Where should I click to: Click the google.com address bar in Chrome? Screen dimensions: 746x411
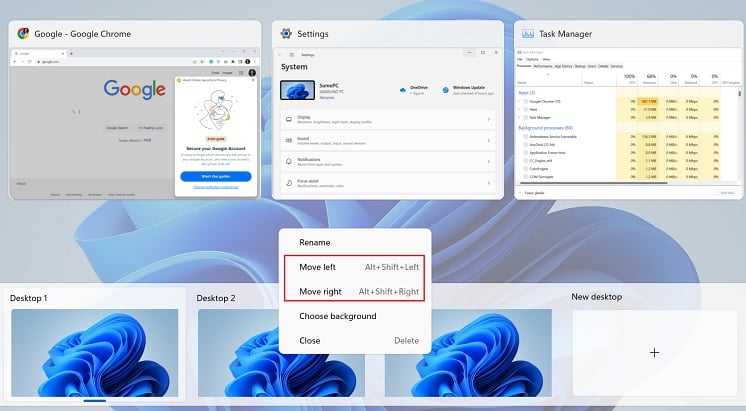click(114, 61)
